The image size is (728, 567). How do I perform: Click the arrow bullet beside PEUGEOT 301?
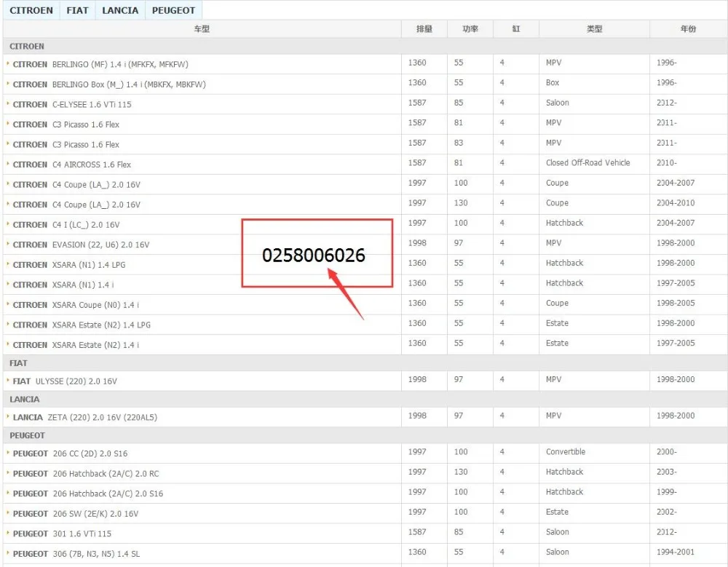[8, 532]
